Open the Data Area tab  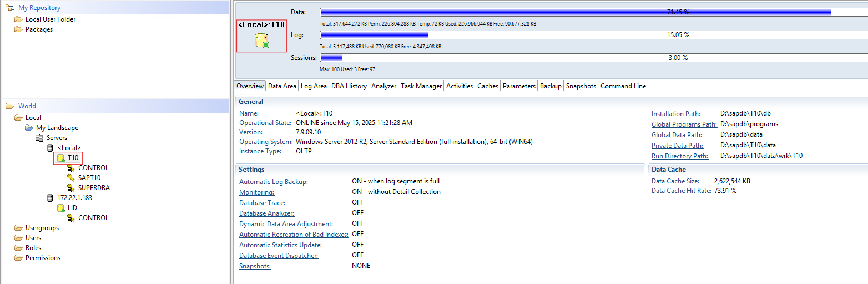(282, 86)
